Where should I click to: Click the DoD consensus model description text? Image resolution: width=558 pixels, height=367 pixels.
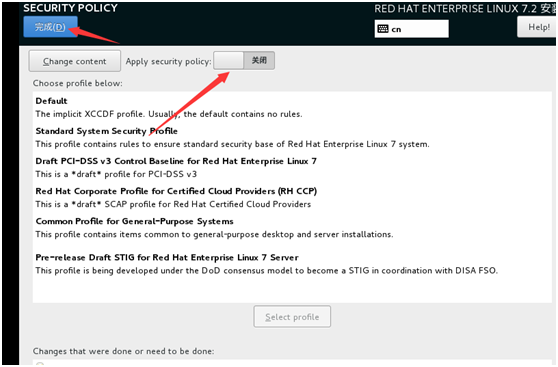point(267,271)
